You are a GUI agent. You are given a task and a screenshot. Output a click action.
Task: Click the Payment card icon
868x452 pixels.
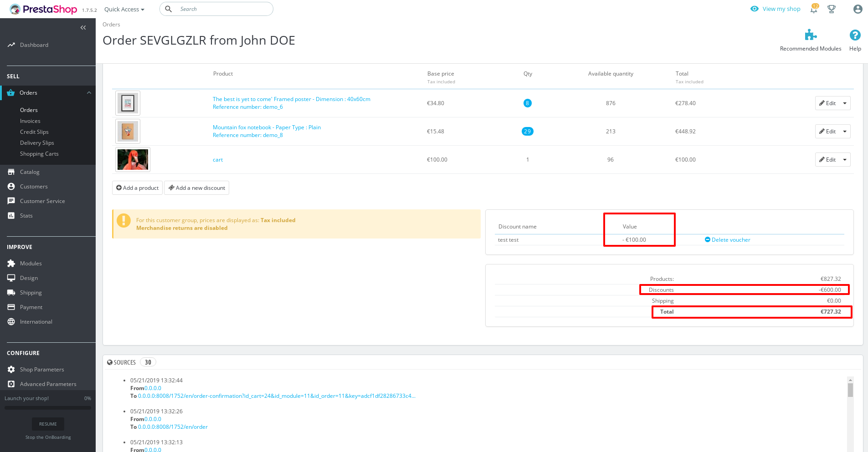(11, 307)
